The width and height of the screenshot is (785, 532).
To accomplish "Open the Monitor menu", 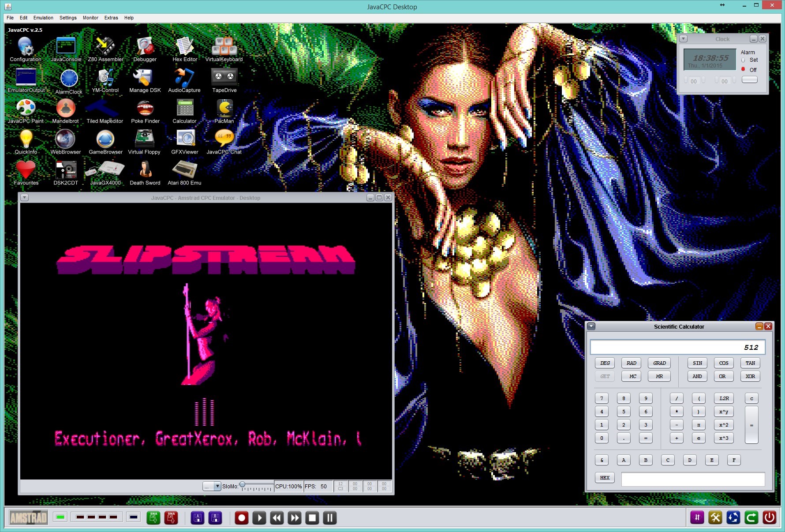I will point(90,18).
